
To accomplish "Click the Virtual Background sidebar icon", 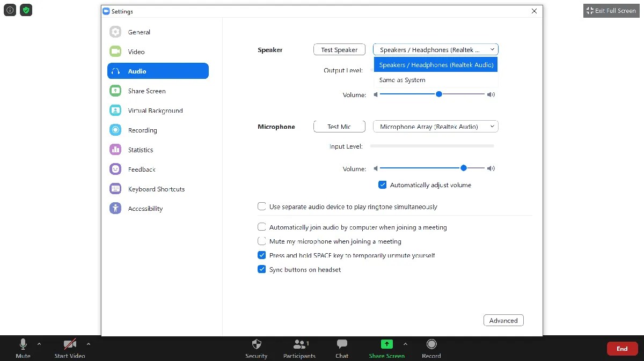I will pos(115,110).
